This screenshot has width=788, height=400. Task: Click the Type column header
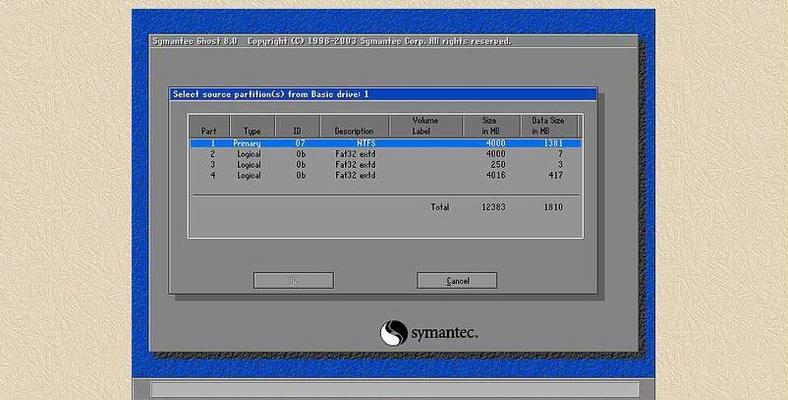[252, 126]
